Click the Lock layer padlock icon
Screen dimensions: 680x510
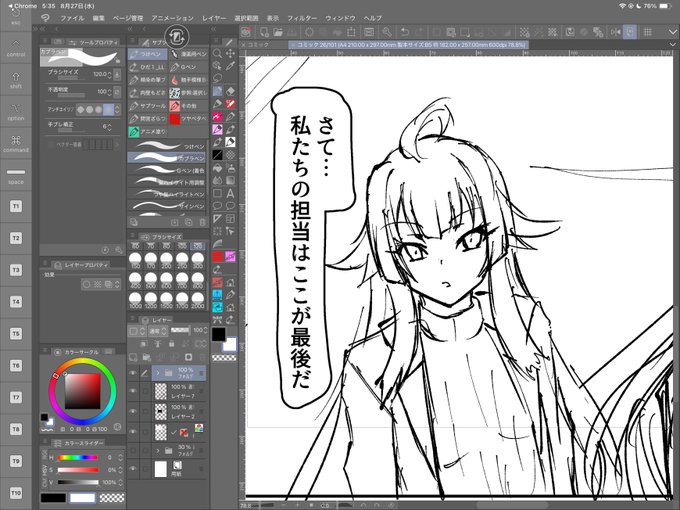click(x=172, y=344)
